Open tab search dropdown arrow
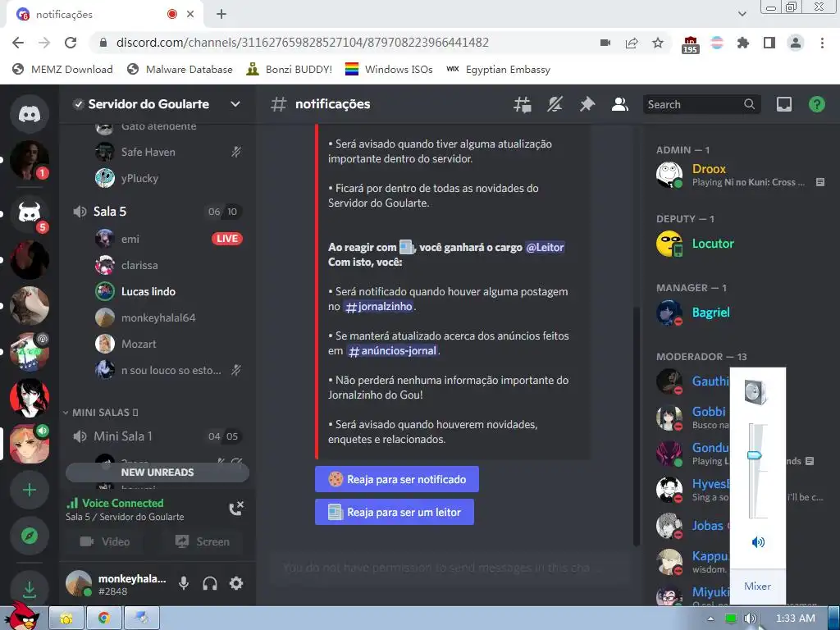840x630 pixels. [742, 14]
